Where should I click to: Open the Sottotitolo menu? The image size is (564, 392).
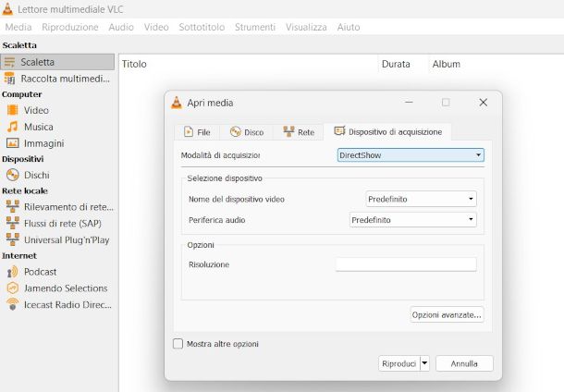click(202, 27)
